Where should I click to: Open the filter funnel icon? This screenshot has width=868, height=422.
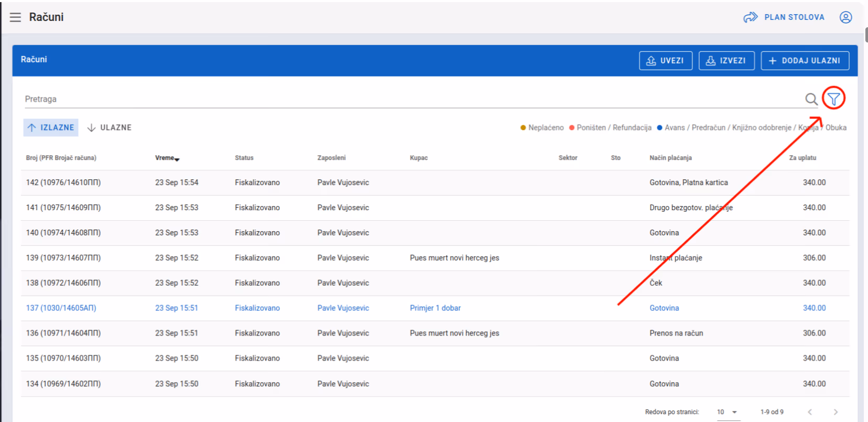pos(833,99)
